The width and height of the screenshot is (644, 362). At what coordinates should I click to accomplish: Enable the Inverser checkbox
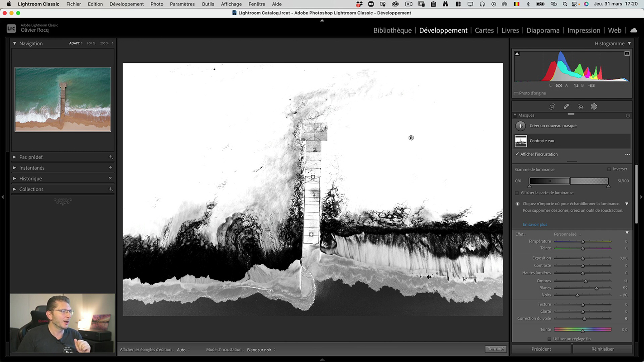pos(609,169)
